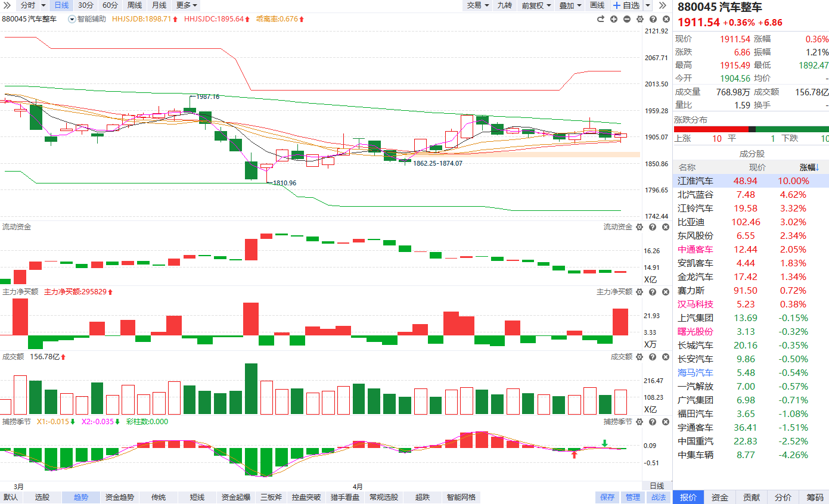The image size is (829, 504).
Task: Switch chart to 周线 period
Action: (135, 5)
